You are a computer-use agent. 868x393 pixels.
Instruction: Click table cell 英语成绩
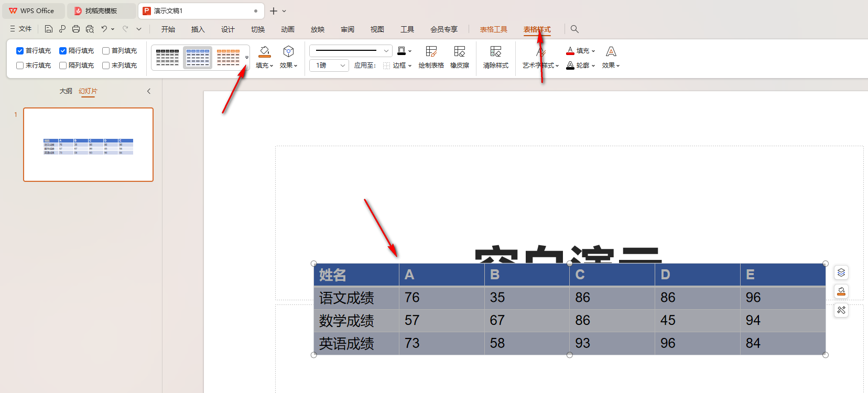click(356, 343)
